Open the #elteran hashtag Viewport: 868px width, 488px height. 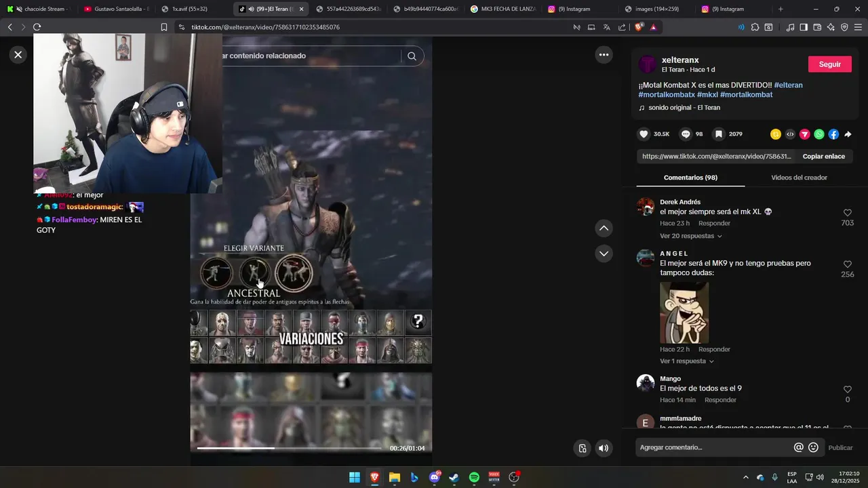pos(788,85)
